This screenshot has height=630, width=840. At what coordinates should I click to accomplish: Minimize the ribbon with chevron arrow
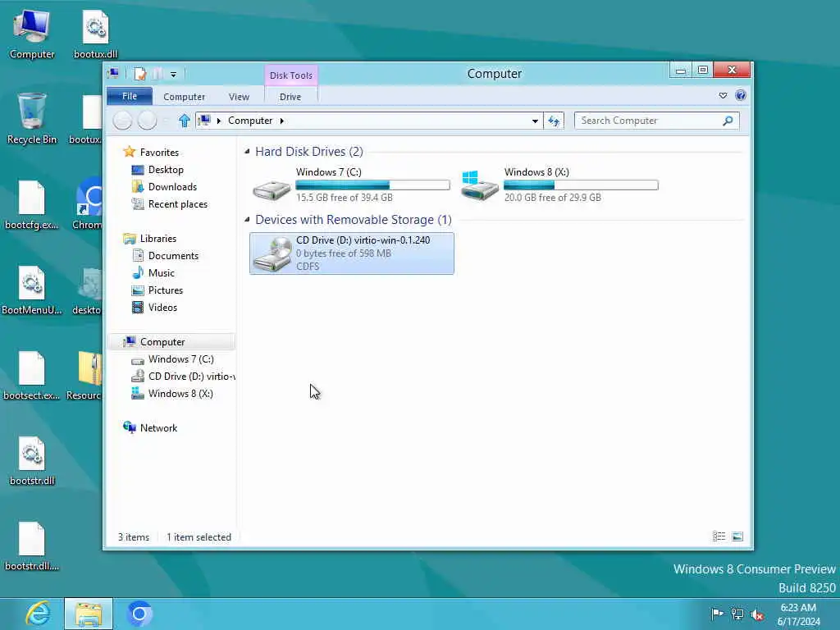pyautogui.click(x=723, y=95)
